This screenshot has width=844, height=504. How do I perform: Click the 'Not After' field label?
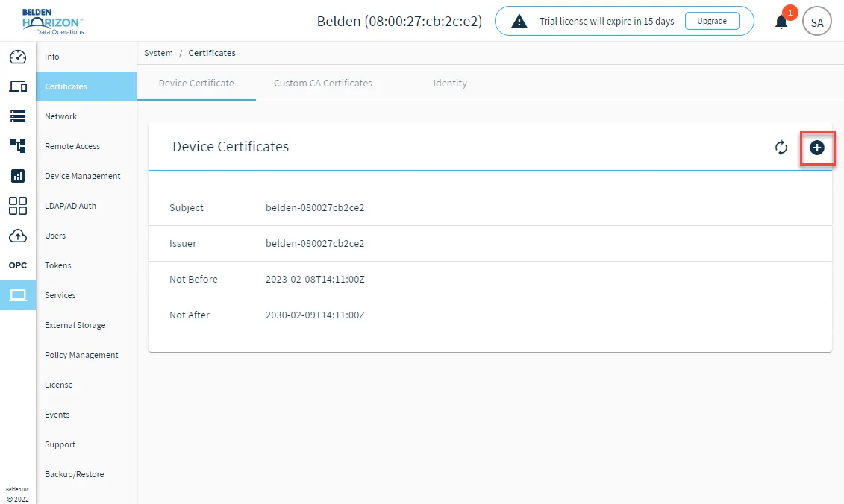[190, 315]
